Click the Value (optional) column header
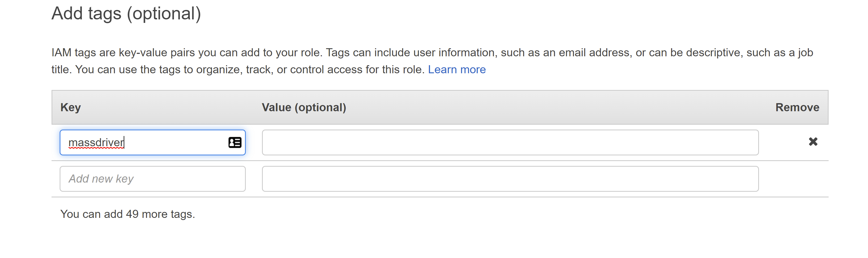868x258 pixels. point(304,107)
